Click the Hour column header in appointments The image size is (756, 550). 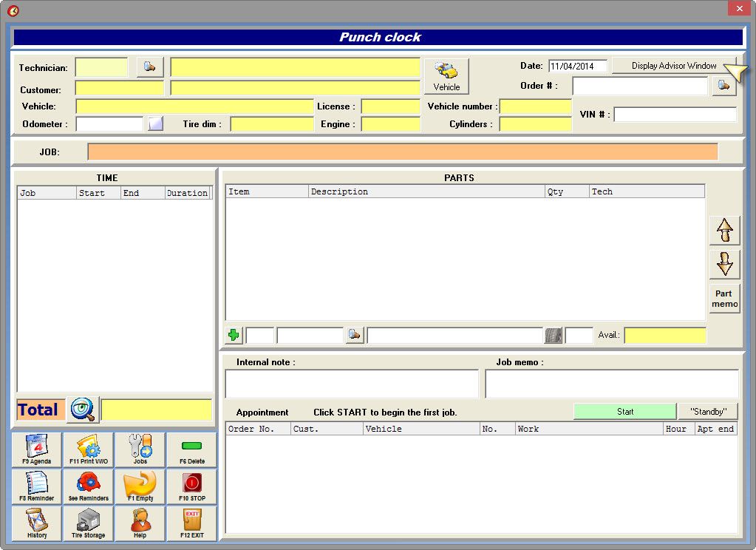point(679,429)
